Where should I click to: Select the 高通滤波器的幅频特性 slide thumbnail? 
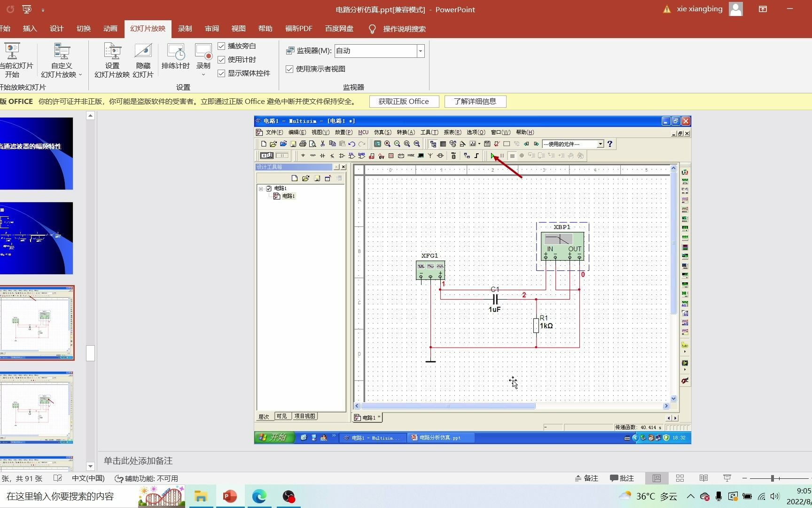click(x=36, y=153)
